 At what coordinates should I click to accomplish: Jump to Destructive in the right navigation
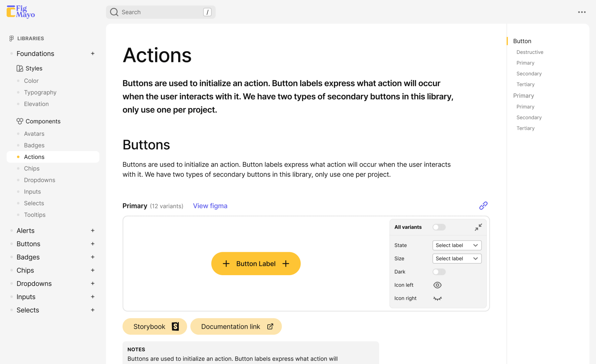tap(529, 52)
